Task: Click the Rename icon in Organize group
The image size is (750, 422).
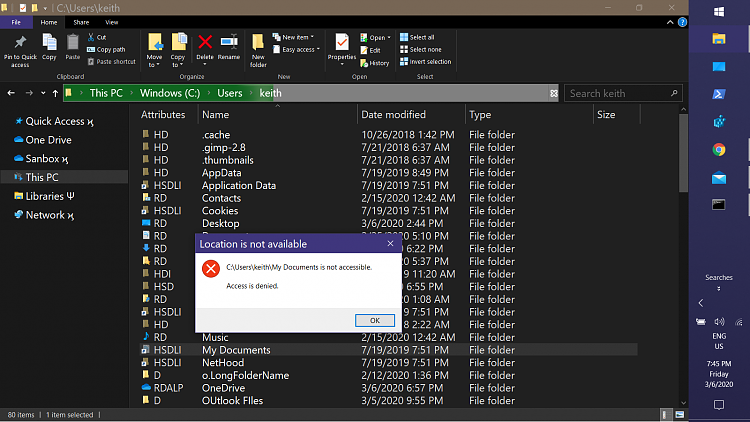Action: coord(229,45)
